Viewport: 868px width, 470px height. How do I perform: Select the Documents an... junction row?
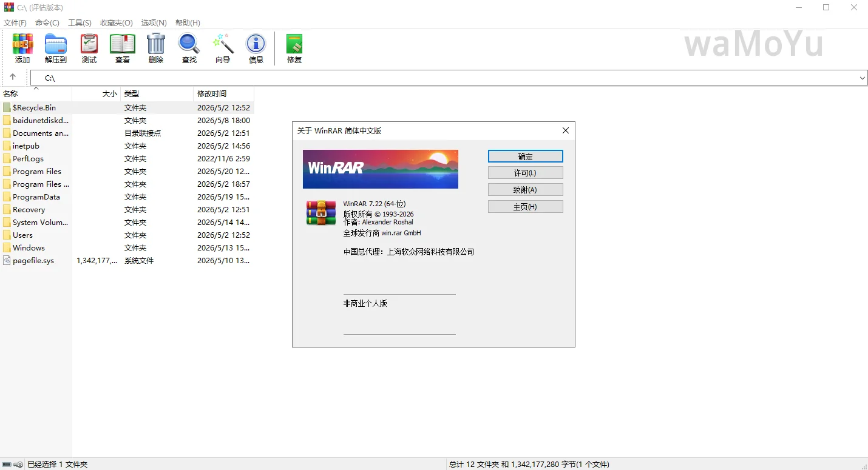pyautogui.click(x=127, y=133)
